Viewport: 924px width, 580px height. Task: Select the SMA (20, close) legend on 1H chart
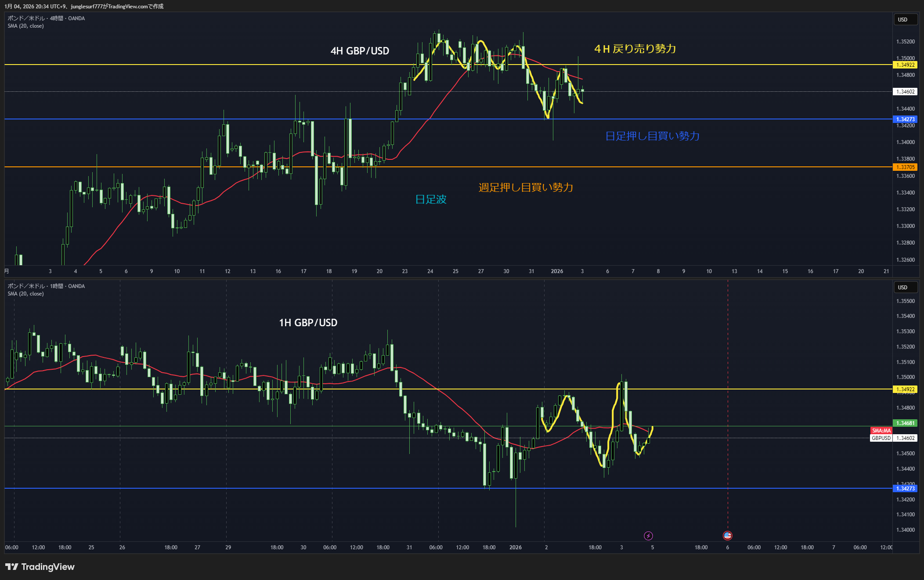pyautogui.click(x=25, y=294)
